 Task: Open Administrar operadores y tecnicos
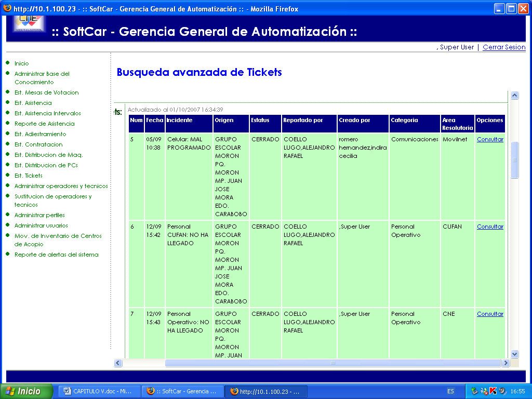click(x=61, y=186)
